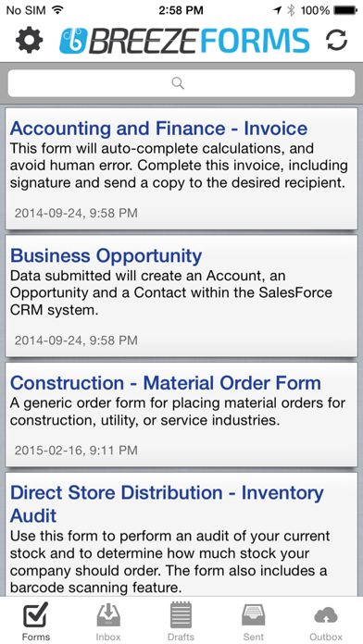Open Direct Store Distribution - Inventory Audit

pyautogui.click(x=181, y=534)
